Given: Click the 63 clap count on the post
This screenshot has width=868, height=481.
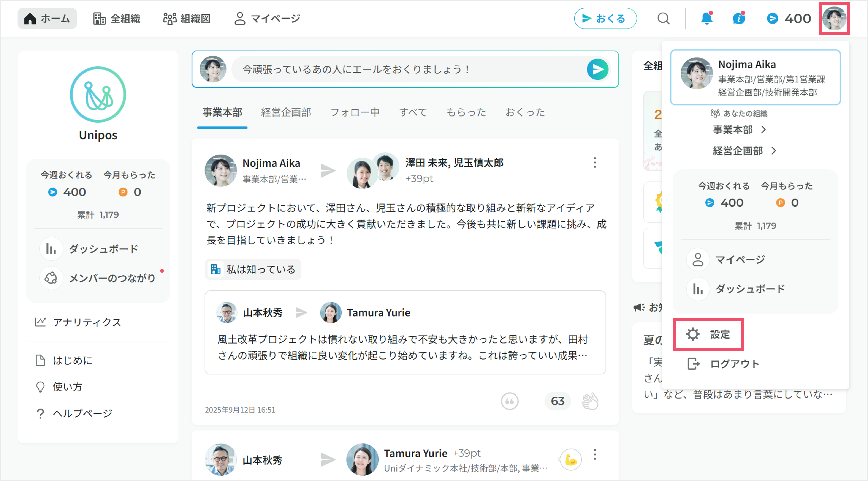Looking at the screenshot, I should (x=558, y=401).
